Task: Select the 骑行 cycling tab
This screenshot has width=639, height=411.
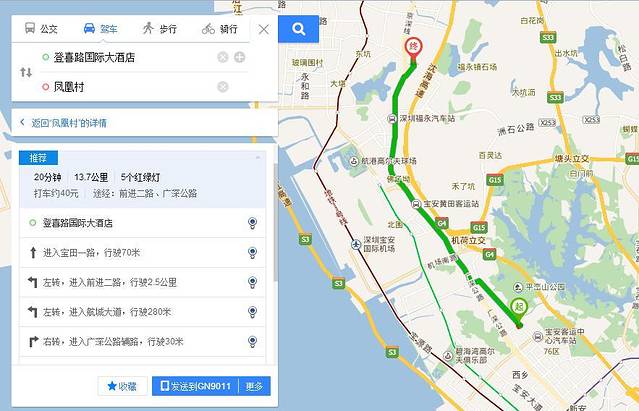Action: coord(220,29)
